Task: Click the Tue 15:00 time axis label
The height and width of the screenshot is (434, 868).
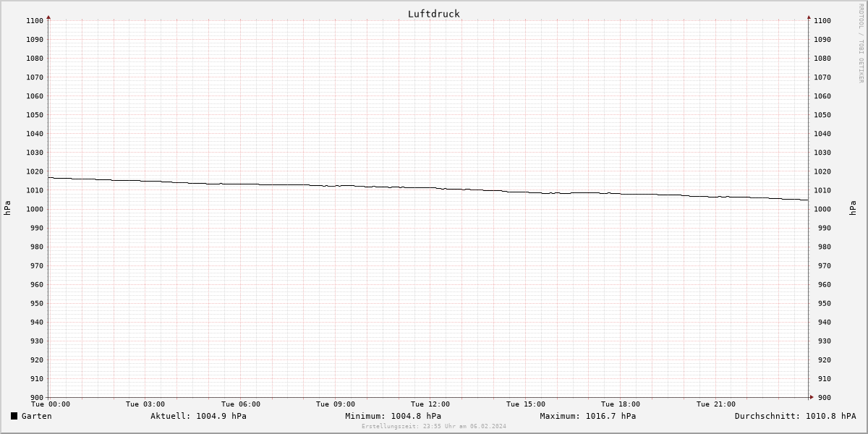Action: [526, 404]
